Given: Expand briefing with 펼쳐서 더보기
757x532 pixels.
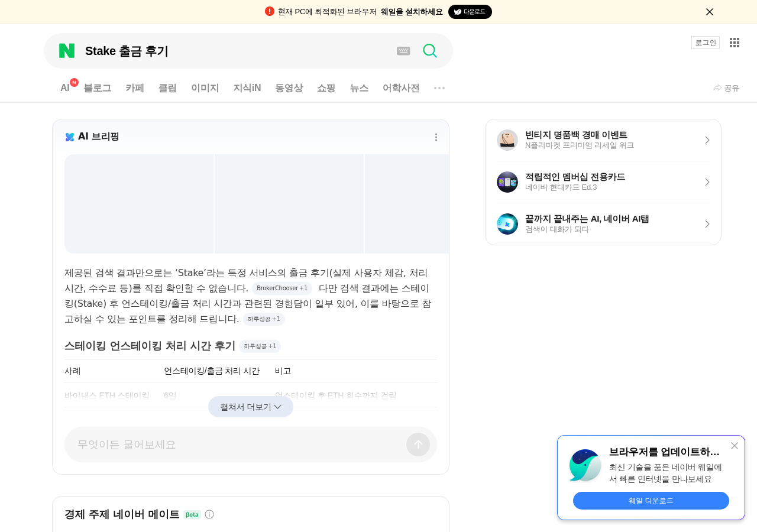Looking at the screenshot, I should [x=251, y=407].
